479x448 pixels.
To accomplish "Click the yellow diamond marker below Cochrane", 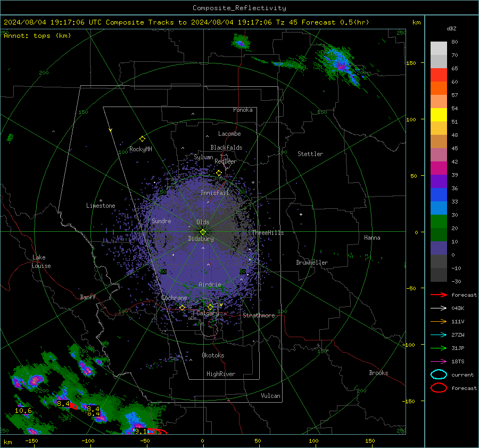I will [182, 307].
